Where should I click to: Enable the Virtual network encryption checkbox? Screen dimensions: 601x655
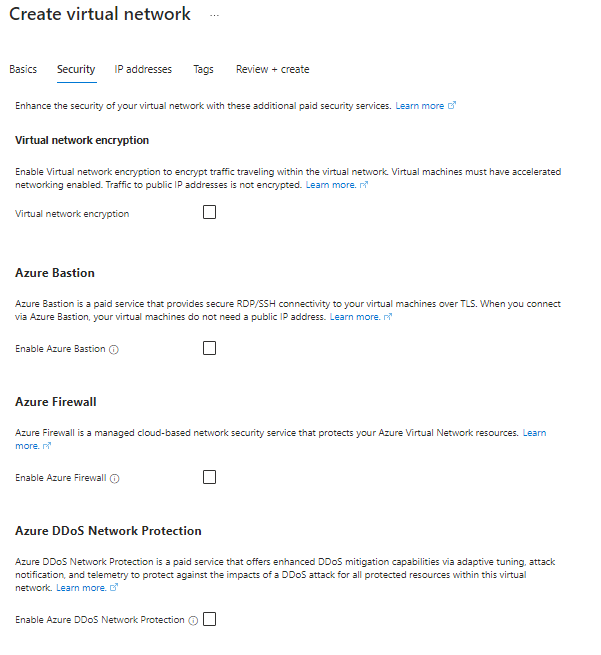pyautogui.click(x=209, y=212)
